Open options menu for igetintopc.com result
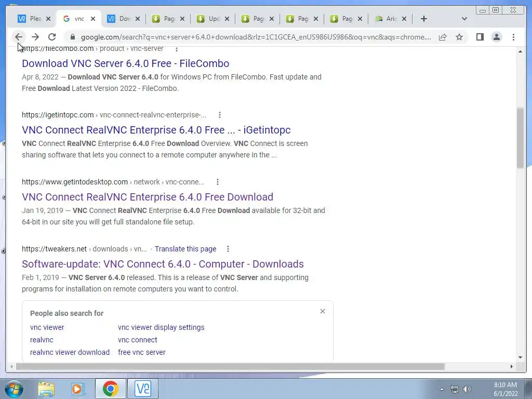Image resolution: width=532 pixels, height=399 pixels. click(220, 115)
